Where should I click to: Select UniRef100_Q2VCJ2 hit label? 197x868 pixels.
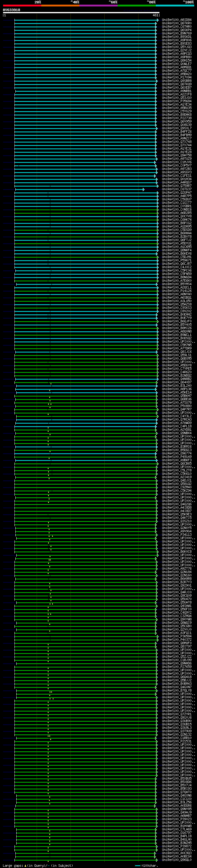(177, 50)
